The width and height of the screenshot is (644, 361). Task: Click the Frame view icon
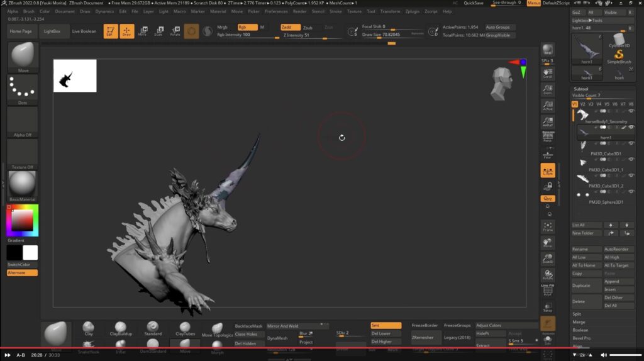point(548,226)
